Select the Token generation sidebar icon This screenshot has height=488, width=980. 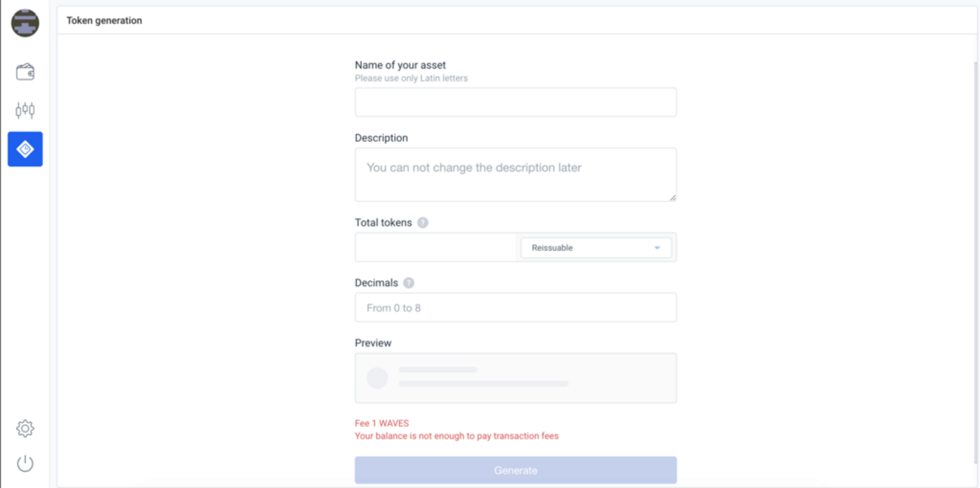pos(25,149)
